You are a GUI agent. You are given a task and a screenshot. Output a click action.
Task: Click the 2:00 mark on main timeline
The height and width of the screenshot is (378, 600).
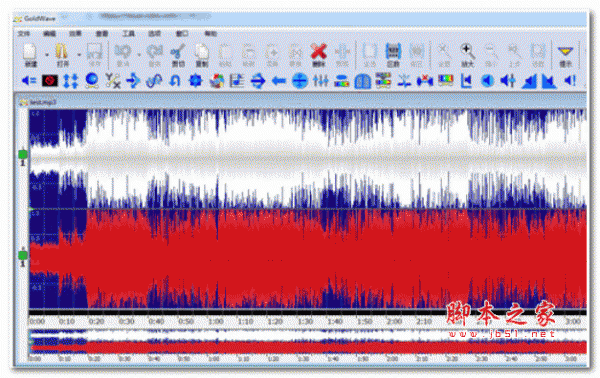(394, 321)
